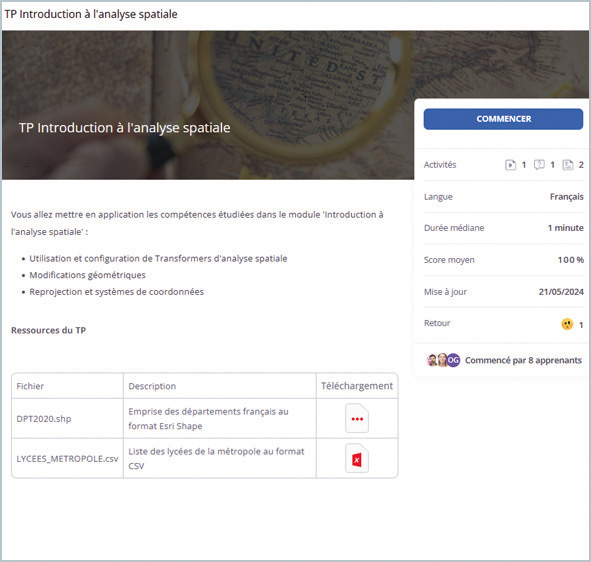Click bullet 'Reprojection et systèmes de coordonnées'
The image size is (591, 562).
click(x=116, y=292)
